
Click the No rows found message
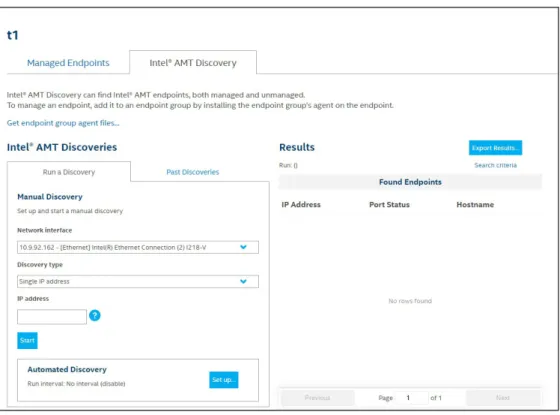point(410,301)
